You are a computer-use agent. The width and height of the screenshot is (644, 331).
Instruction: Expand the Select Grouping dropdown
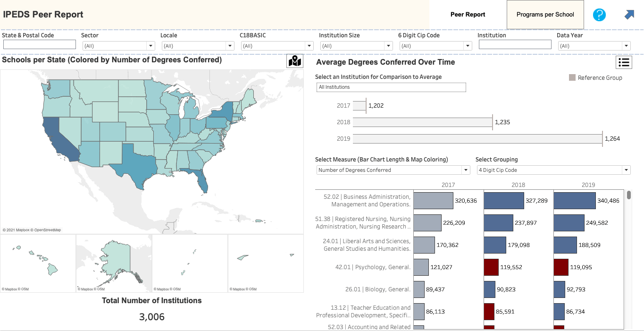click(x=553, y=170)
